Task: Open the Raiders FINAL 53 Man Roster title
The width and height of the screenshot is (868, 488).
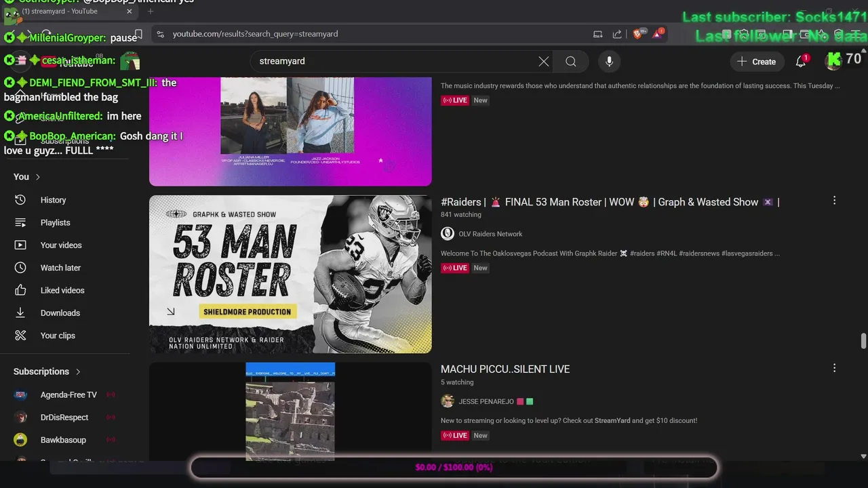Action: pyautogui.click(x=610, y=202)
